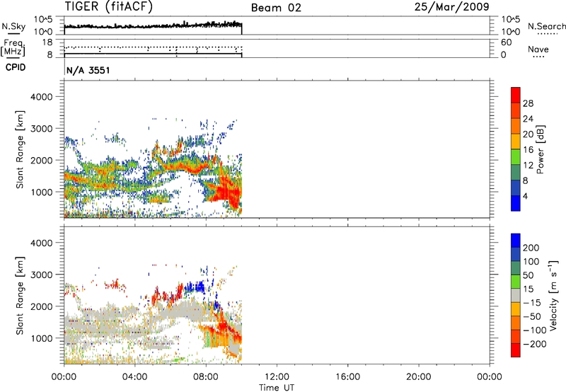Click the 'Time UT' axis title

[x=277, y=388]
